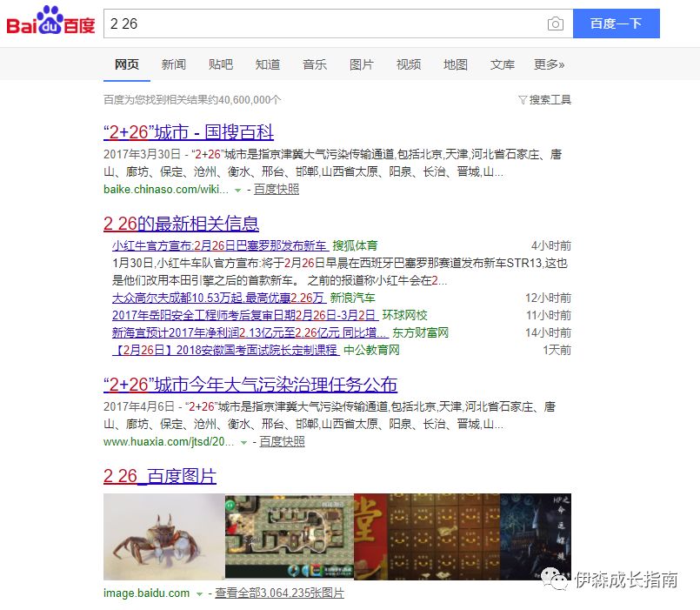The height and width of the screenshot is (610, 700).
Task: Open the crab image thumbnail
Action: (164, 537)
